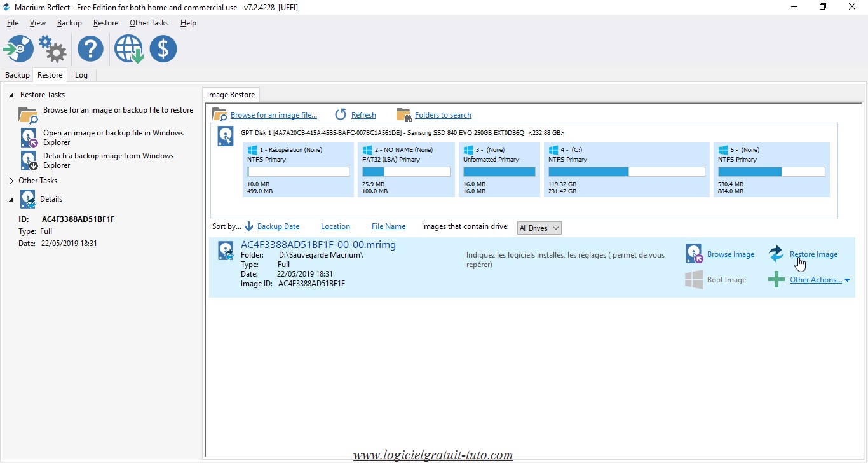
Task: Collapse the Restore Tasks tree section
Action: [x=11, y=95]
